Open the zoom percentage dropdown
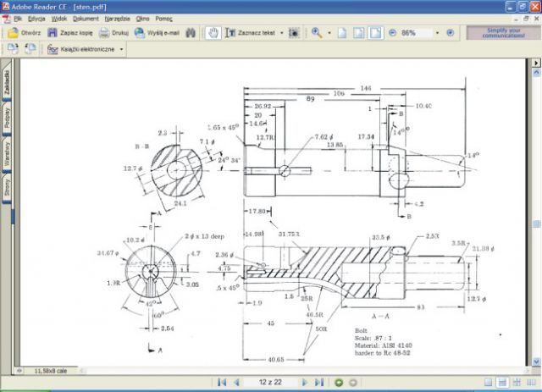This screenshot has height=392, width=542. click(437, 33)
